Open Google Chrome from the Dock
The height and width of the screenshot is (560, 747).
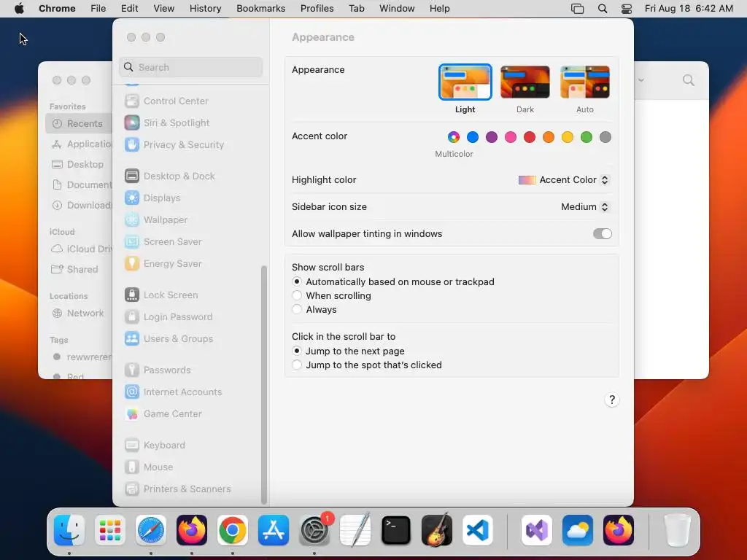[x=233, y=530]
